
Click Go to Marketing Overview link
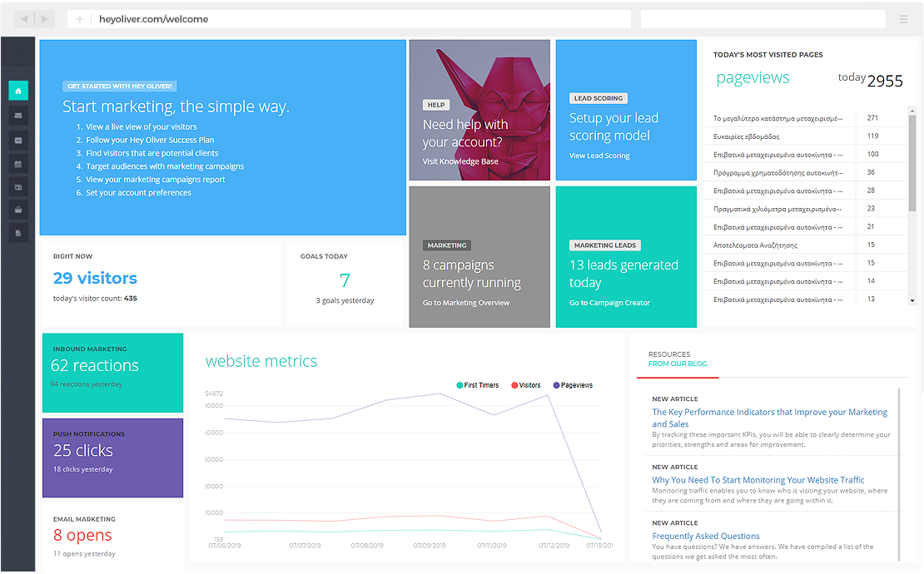(x=465, y=303)
